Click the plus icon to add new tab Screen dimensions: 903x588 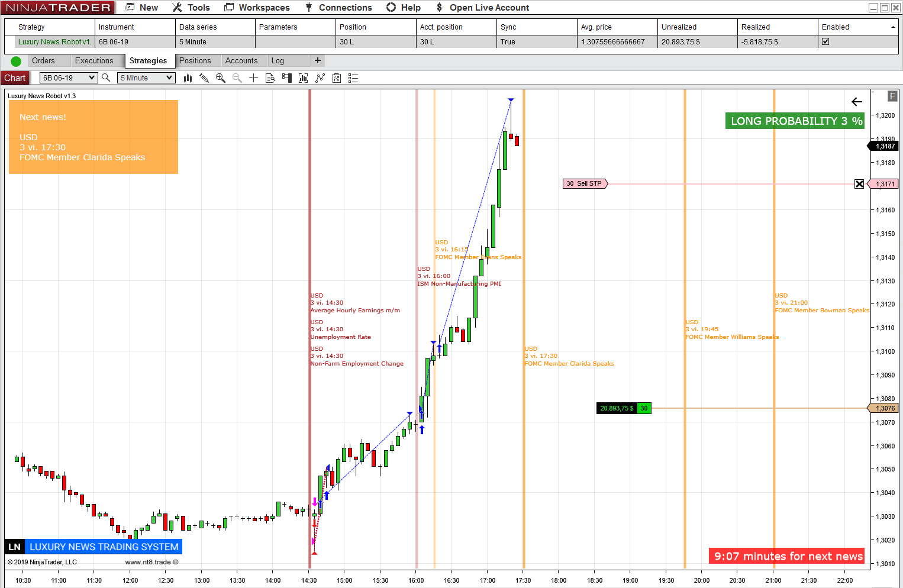(x=318, y=60)
